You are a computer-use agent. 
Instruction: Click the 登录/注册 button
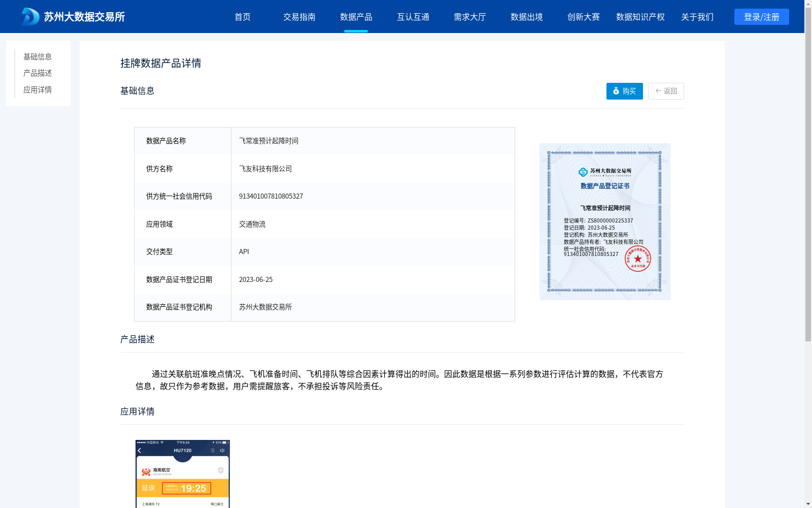762,17
